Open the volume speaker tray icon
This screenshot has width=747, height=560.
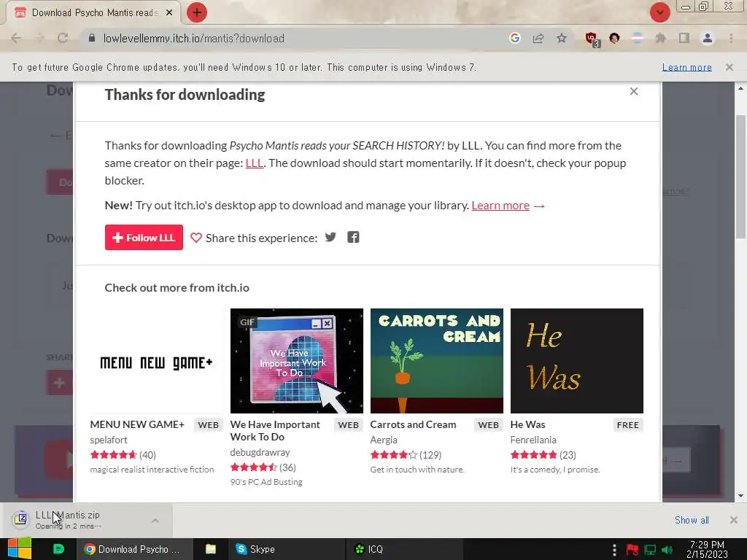pyautogui.click(x=667, y=550)
